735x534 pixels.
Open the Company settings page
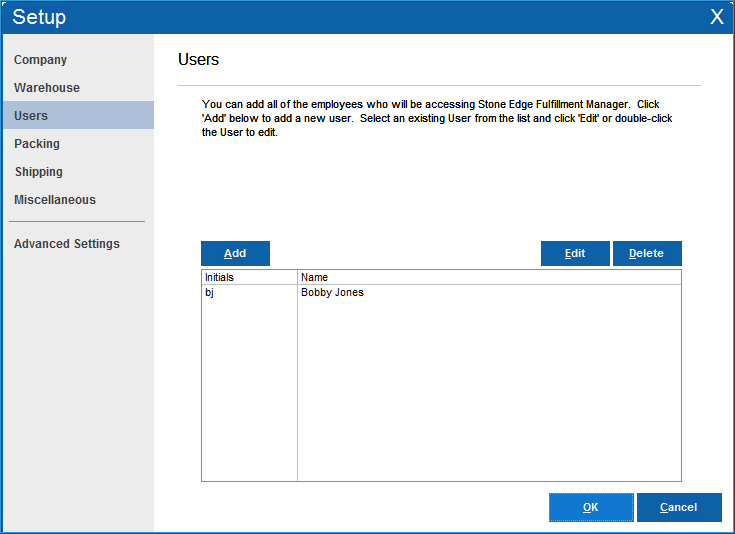(41, 60)
